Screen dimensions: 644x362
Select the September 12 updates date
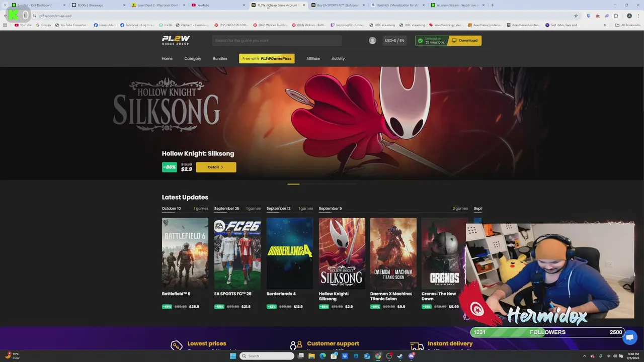tap(279, 209)
